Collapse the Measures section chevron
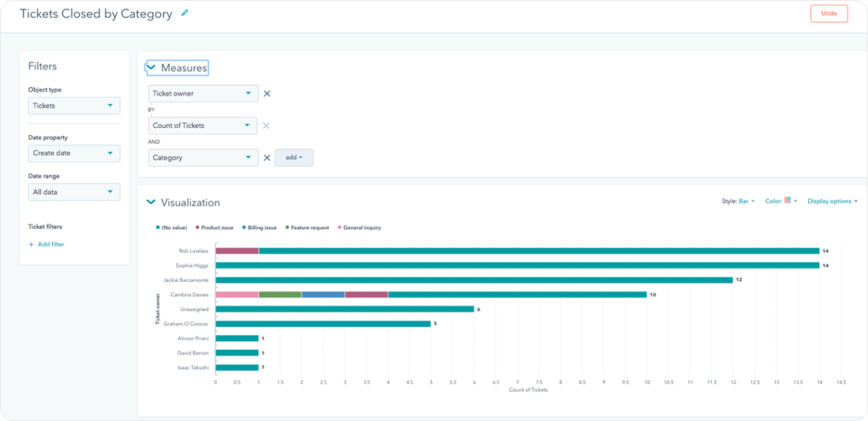The width and height of the screenshot is (868, 421). click(152, 68)
